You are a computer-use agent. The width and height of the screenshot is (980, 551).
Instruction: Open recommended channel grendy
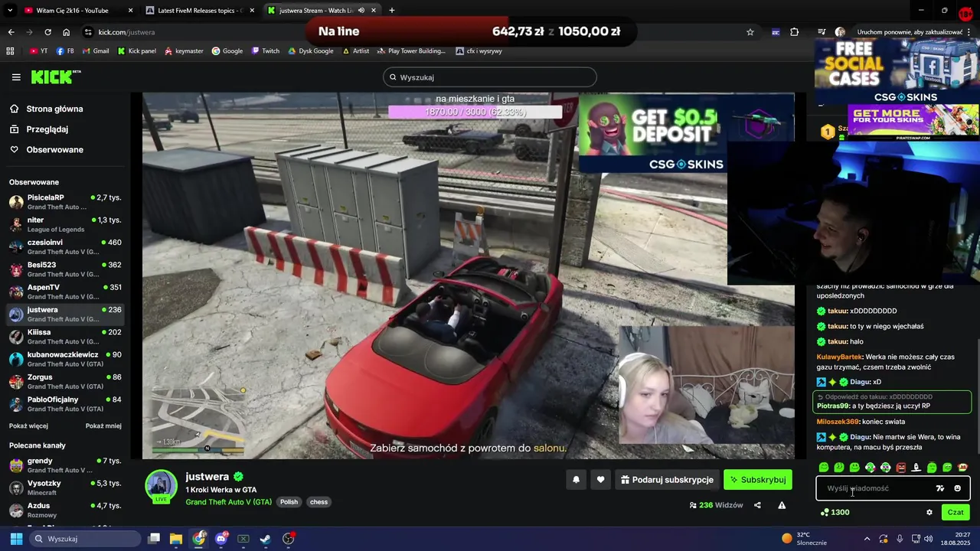pos(65,465)
